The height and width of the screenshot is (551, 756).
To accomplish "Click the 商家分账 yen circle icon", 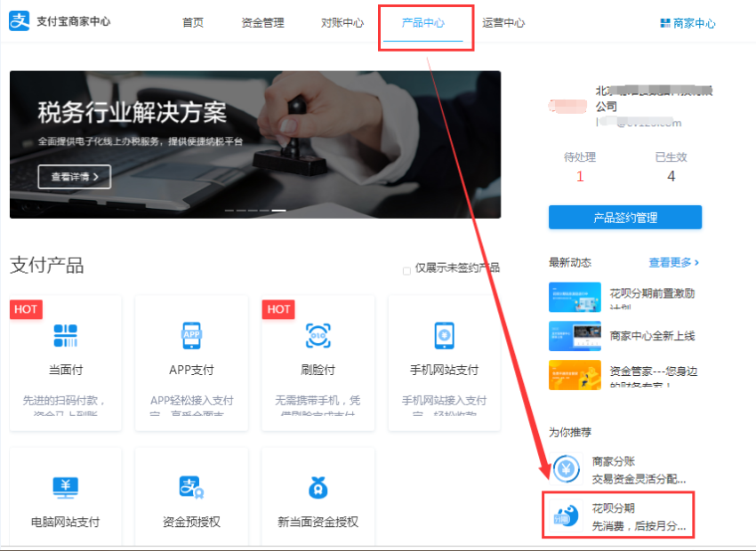I will (566, 468).
